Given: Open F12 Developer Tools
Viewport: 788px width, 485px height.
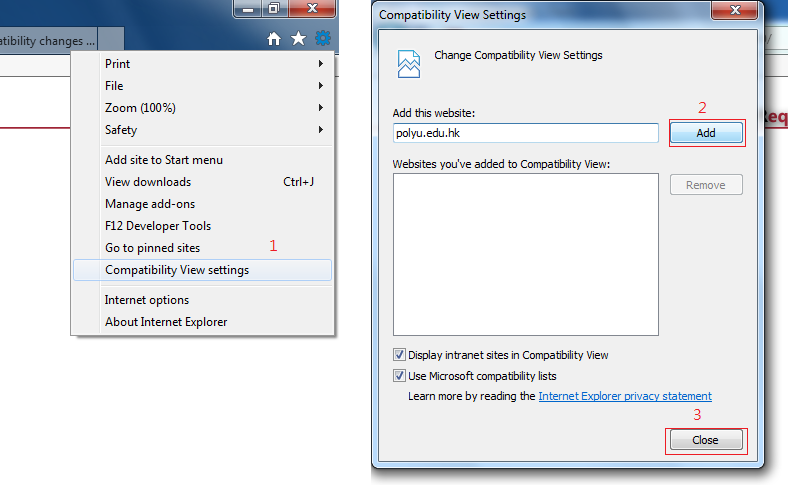Looking at the screenshot, I should coord(158,226).
